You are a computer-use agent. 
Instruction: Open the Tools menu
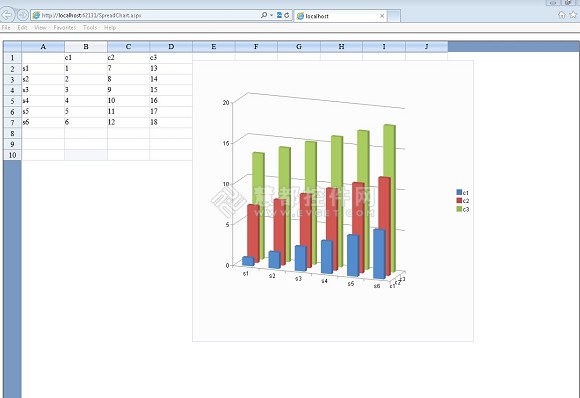(90, 28)
